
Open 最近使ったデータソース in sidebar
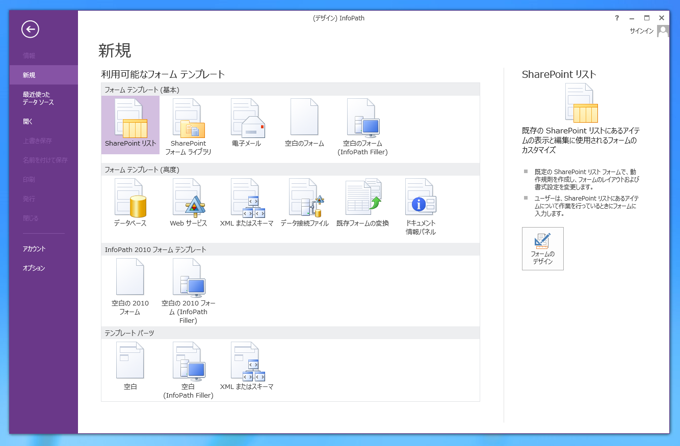click(x=43, y=98)
